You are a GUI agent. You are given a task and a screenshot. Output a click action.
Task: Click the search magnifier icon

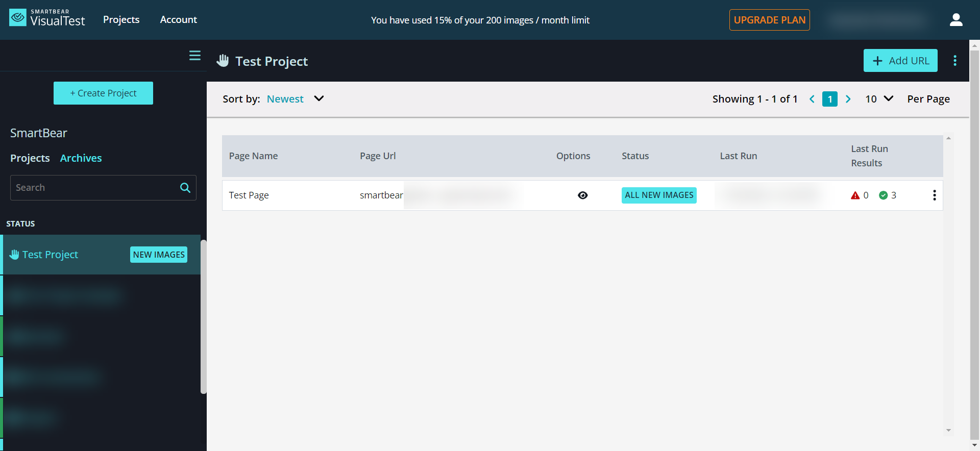pyautogui.click(x=185, y=188)
